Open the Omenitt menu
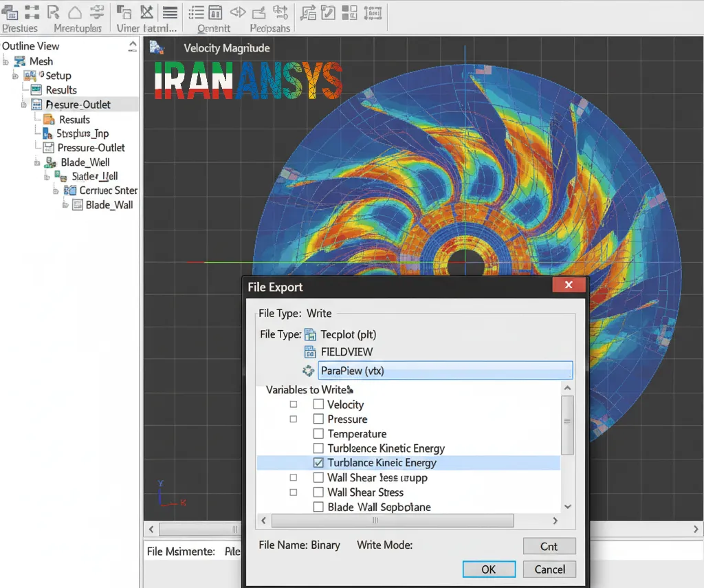 (214, 28)
